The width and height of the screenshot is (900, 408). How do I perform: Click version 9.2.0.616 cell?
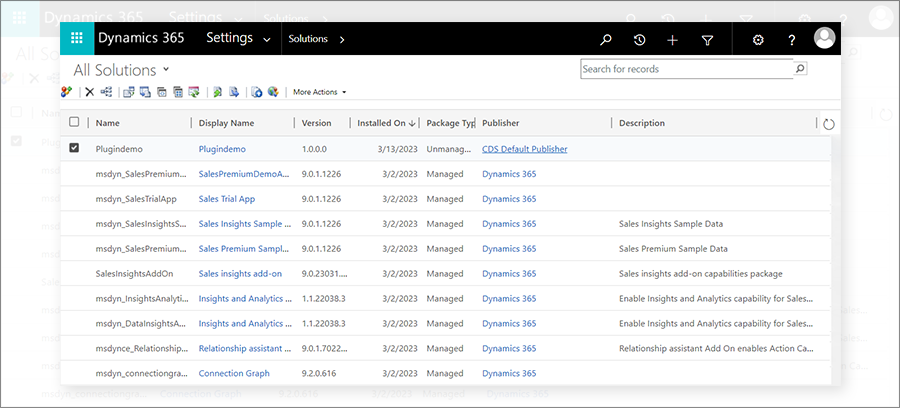coord(321,373)
